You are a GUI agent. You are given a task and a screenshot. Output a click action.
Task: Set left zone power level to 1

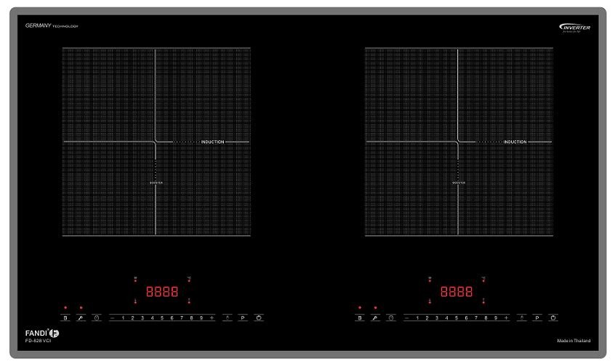tap(123, 318)
